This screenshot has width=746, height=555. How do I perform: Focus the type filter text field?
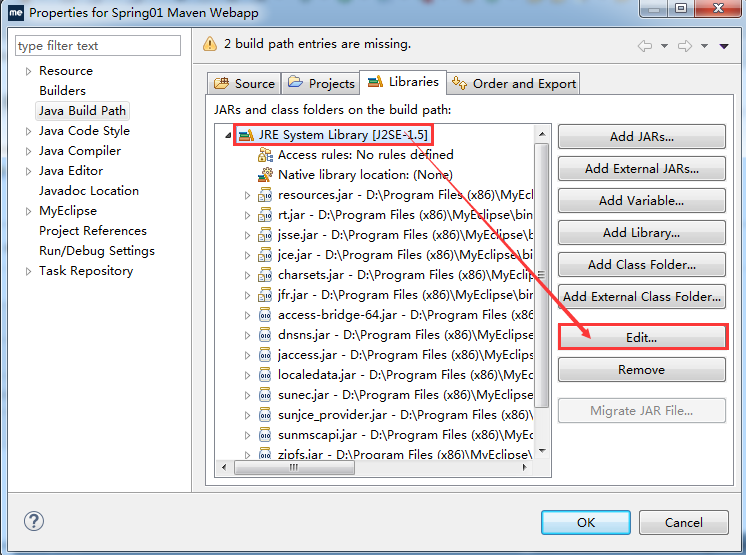click(98, 46)
